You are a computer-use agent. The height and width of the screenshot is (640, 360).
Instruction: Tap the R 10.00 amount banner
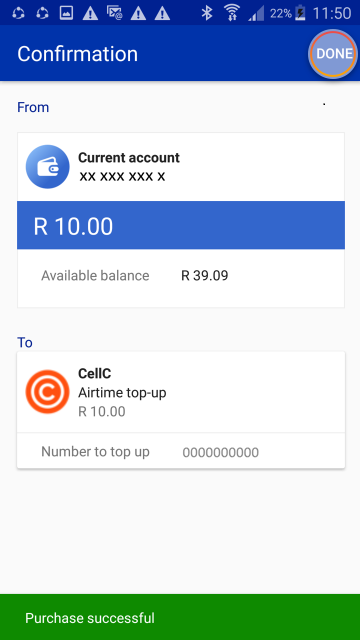(x=181, y=225)
